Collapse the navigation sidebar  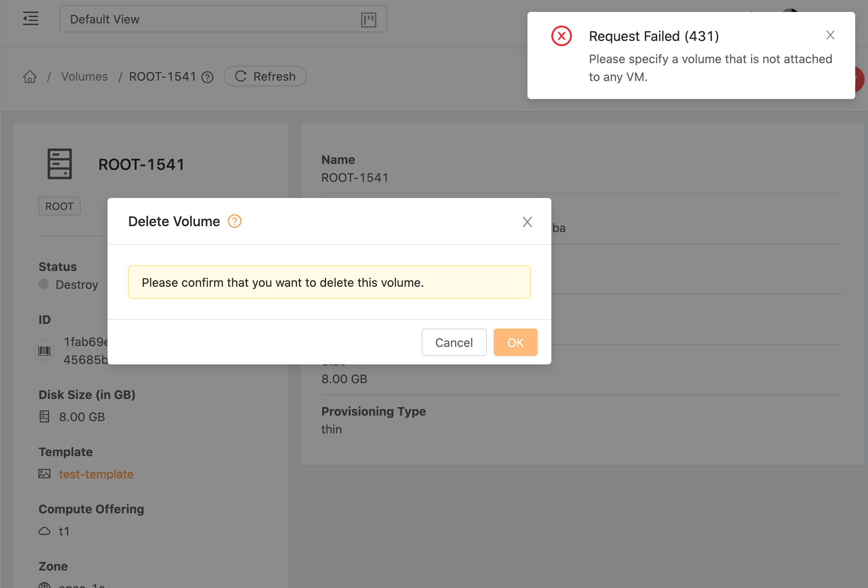point(30,19)
